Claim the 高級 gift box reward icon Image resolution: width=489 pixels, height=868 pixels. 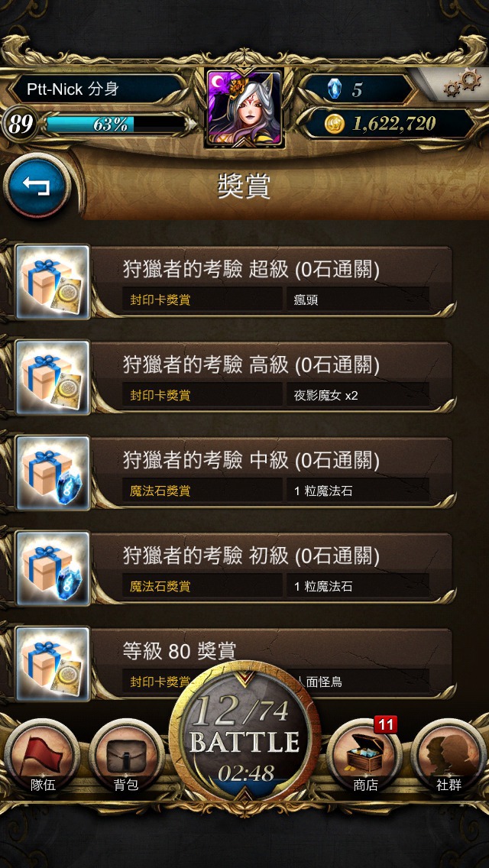tap(52, 377)
